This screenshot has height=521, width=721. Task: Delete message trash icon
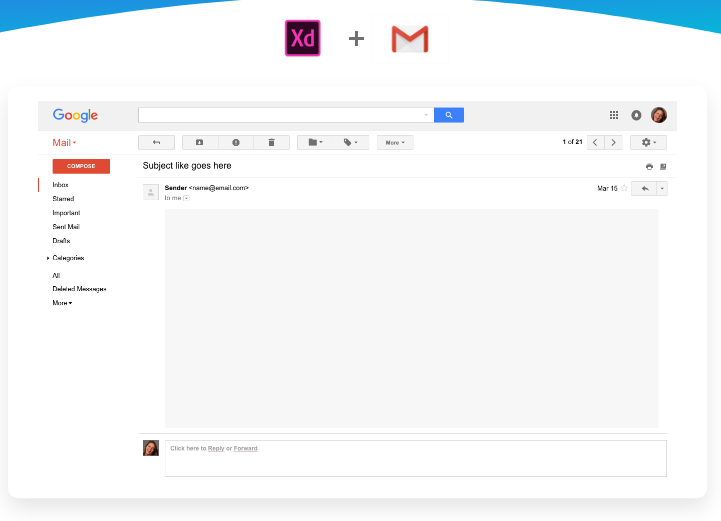coord(271,143)
